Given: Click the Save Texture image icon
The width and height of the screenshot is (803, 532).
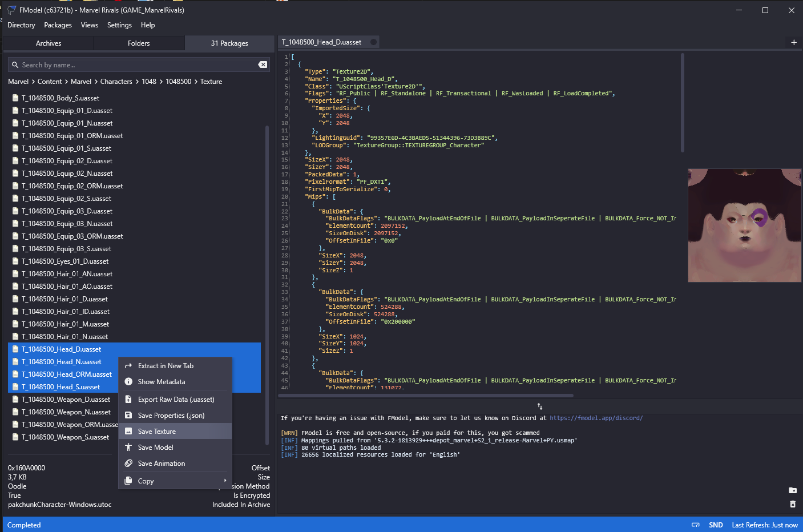Looking at the screenshot, I should pyautogui.click(x=128, y=432).
